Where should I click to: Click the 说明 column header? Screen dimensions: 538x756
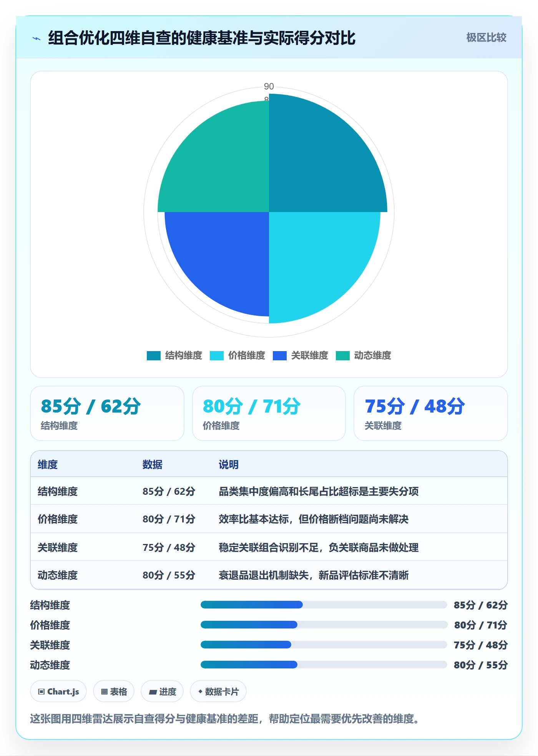(x=229, y=464)
